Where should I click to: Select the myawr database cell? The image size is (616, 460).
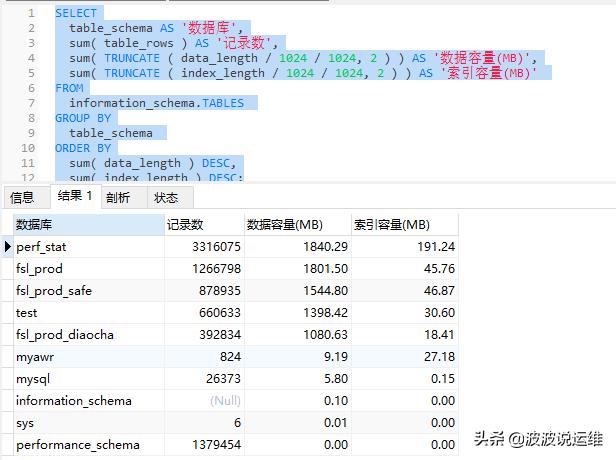coord(89,357)
